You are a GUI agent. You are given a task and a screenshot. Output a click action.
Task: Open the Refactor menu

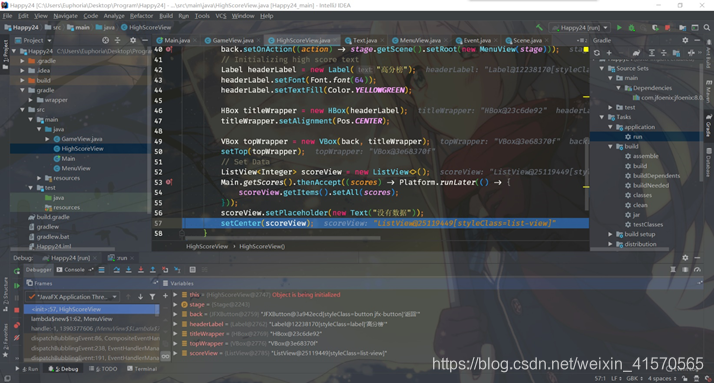[x=142, y=16]
